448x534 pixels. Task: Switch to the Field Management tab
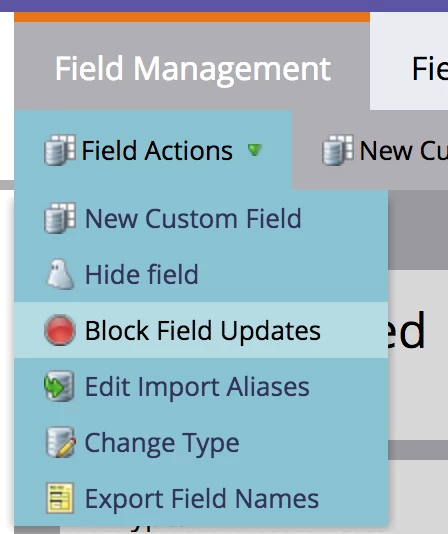192,66
